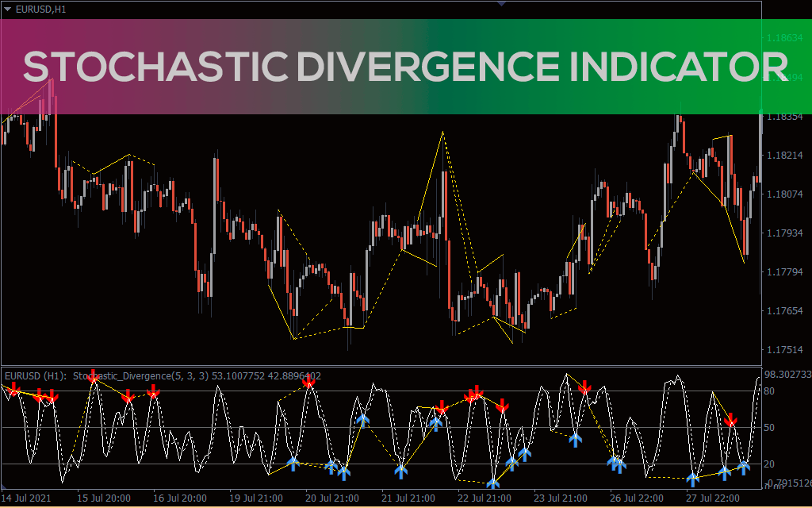812x508 pixels.
Task: Click the 50 level label in stochastic panel
Action: point(769,428)
